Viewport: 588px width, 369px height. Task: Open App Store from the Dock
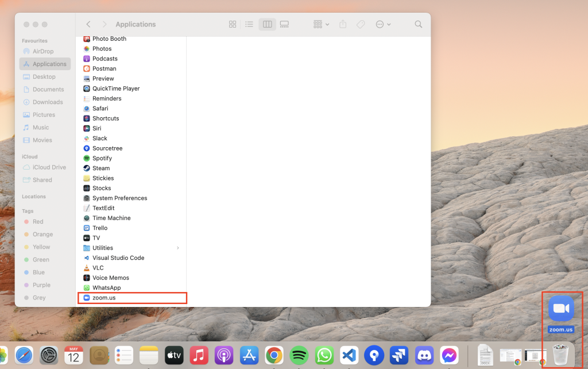[x=249, y=355]
